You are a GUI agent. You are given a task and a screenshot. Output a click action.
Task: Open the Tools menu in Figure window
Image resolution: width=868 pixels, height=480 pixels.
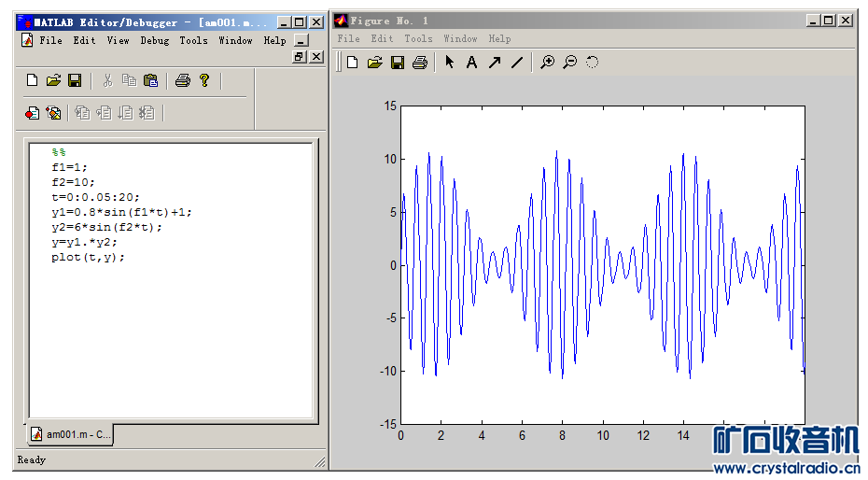pos(418,38)
